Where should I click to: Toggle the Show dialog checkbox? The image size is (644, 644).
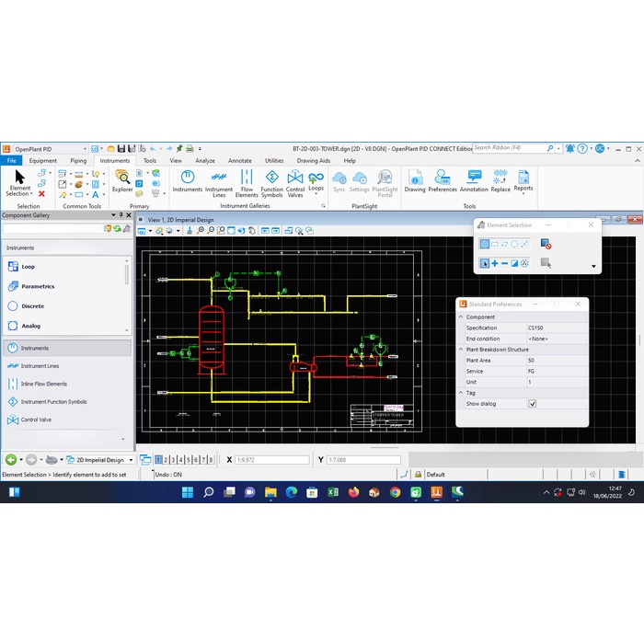533,404
